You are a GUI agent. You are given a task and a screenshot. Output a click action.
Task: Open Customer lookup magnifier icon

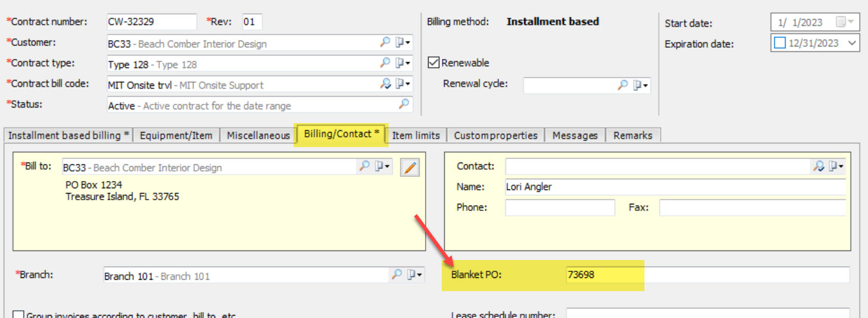point(386,42)
